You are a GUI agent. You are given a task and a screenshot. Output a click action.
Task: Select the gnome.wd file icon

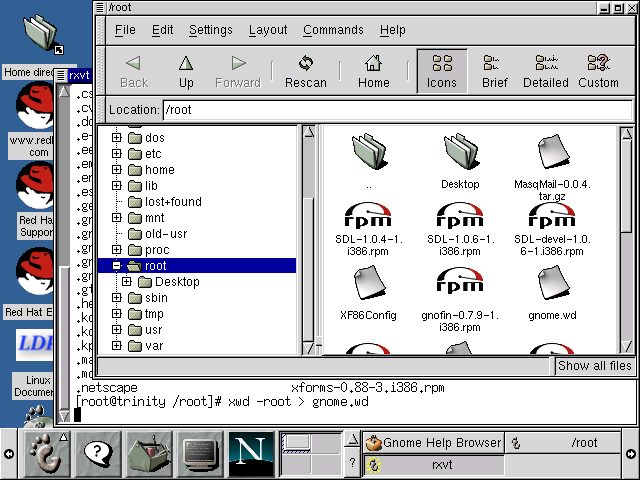(x=552, y=283)
